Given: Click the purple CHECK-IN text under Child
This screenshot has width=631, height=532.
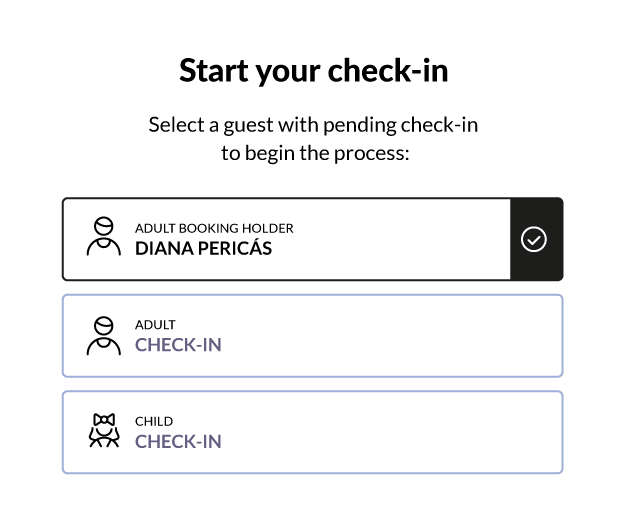Looking at the screenshot, I should pos(178,441).
